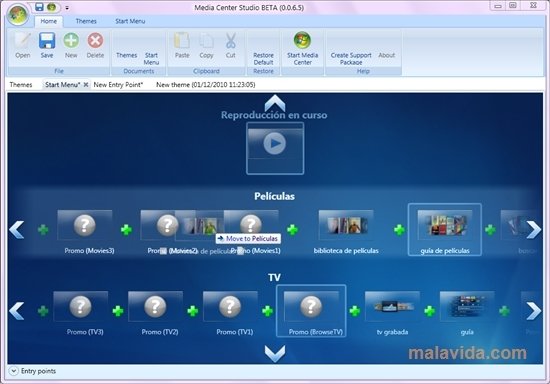The image size is (550, 384).
Task: Click green plus before Promo (Movies3)
Action: (x=43, y=230)
